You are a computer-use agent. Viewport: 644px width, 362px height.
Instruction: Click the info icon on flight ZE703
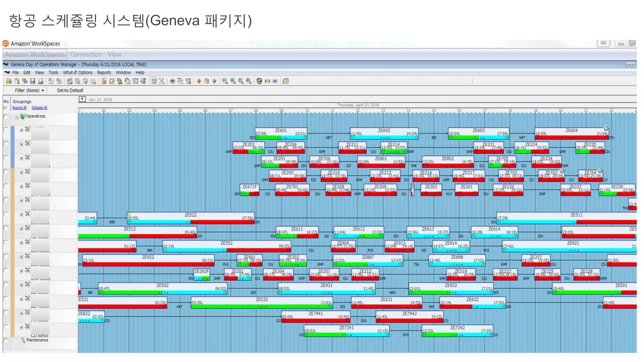562,171
